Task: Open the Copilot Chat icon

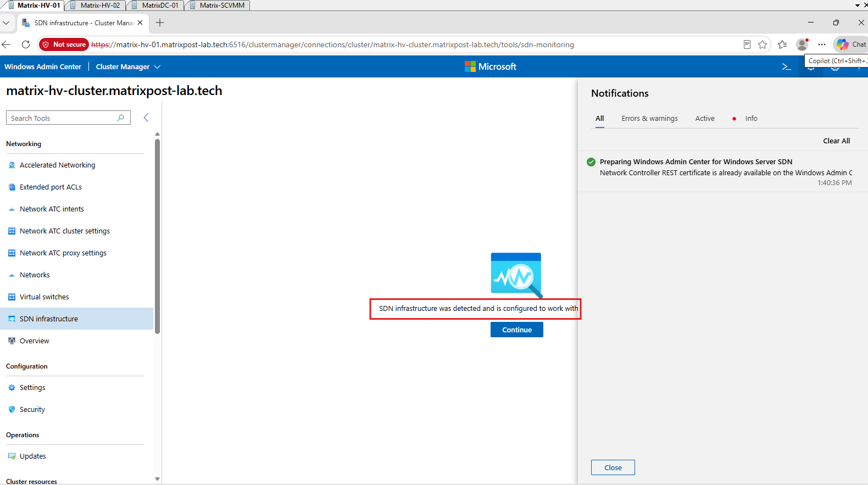Action: pyautogui.click(x=851, y=44)
